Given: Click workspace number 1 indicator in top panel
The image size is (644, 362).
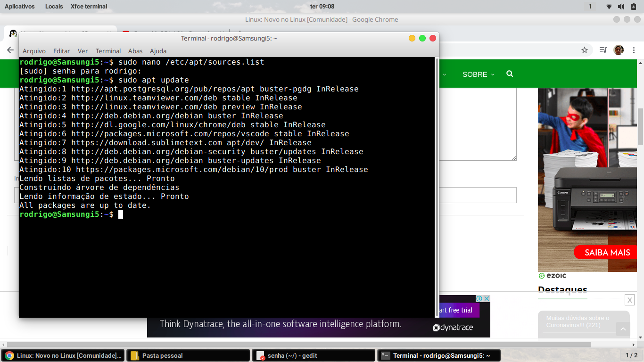Looking at the screenshot, I should [x=590, y=6].
